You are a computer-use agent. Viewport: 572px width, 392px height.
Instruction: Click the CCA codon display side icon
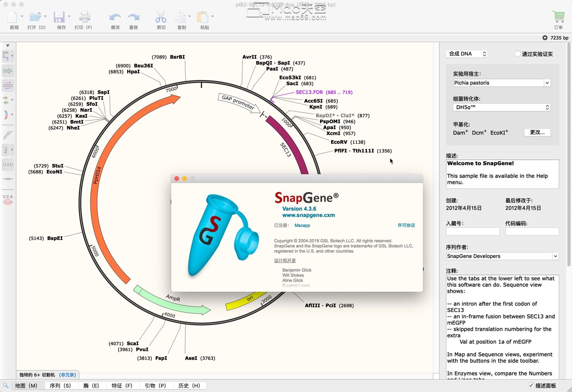point(8,200)
